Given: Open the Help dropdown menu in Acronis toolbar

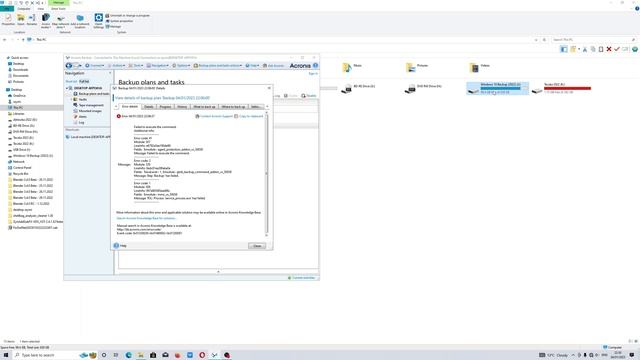Looking at the screenshot, I should tap(252, 66).
